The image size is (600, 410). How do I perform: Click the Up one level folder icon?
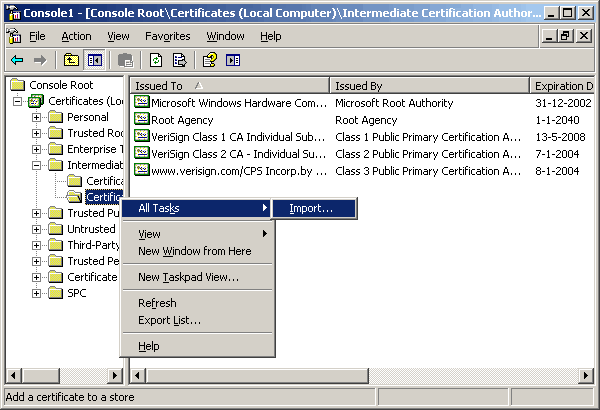pos(71,60)
